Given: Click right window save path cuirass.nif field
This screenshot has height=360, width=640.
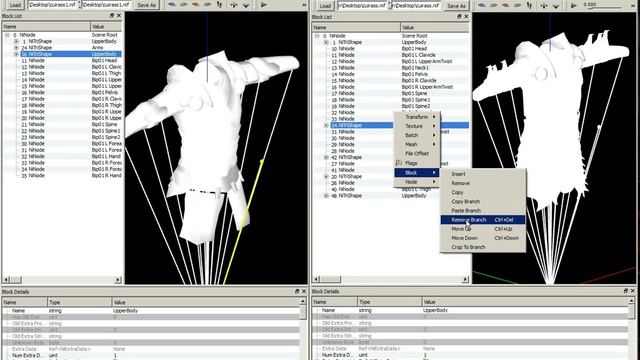Looking at the screenshot, I should (416, 6).
